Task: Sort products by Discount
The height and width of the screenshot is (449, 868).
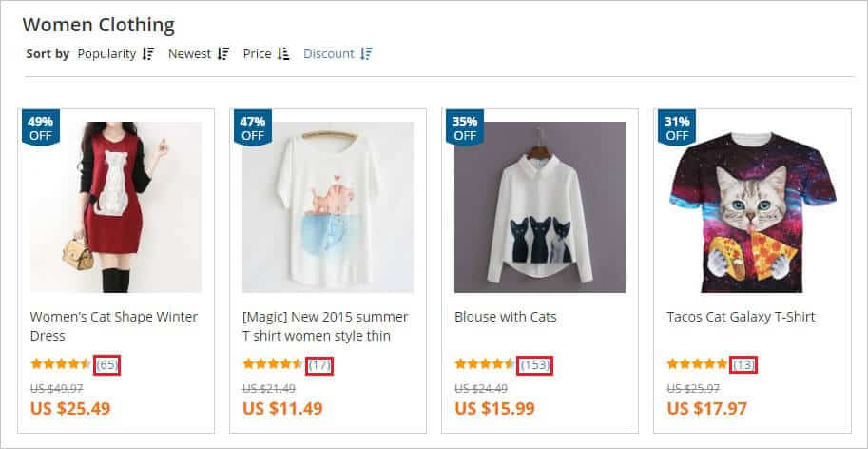Action: pos(328,54)
